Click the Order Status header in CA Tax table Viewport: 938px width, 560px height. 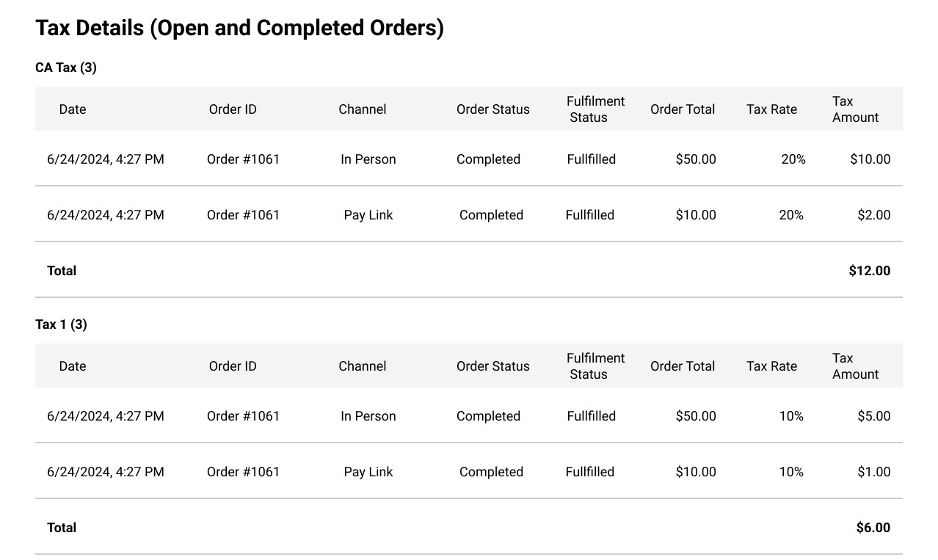(492, 109)
